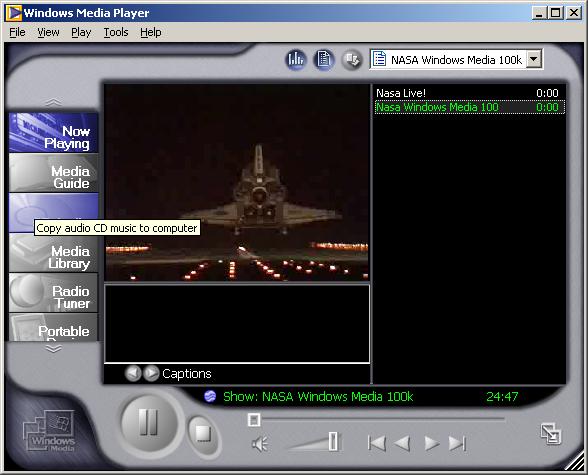Open the Help menu

point(151,32)
